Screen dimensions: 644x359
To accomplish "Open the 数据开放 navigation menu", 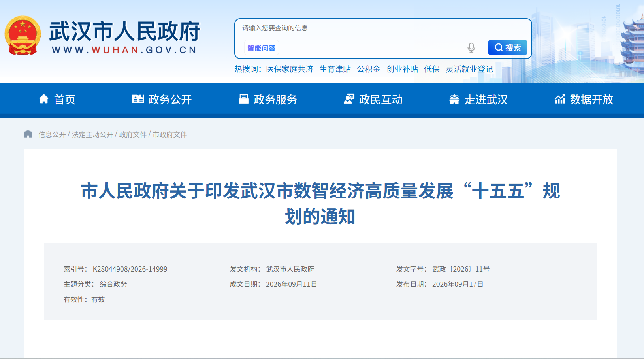I will (x=584, y=99).
